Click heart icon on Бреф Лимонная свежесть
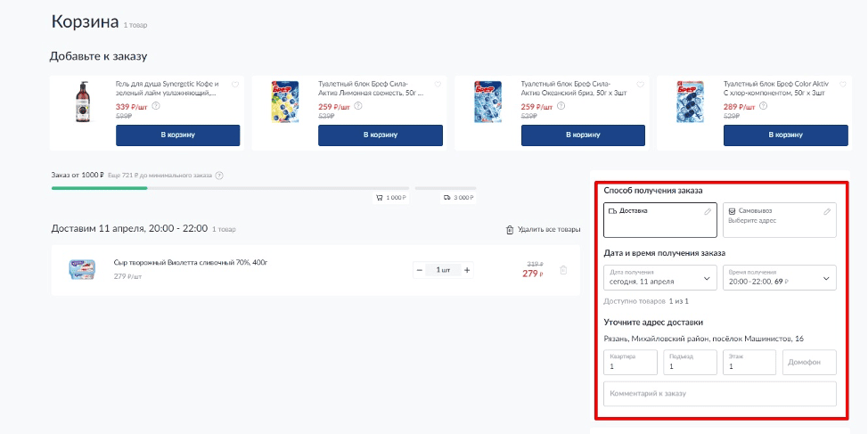 coord(438,85)
